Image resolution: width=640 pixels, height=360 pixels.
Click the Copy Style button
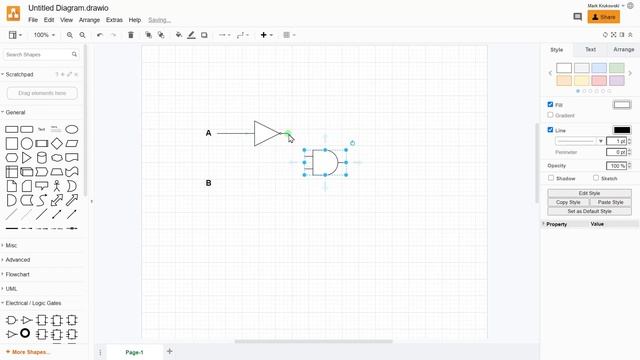point(568,202)
